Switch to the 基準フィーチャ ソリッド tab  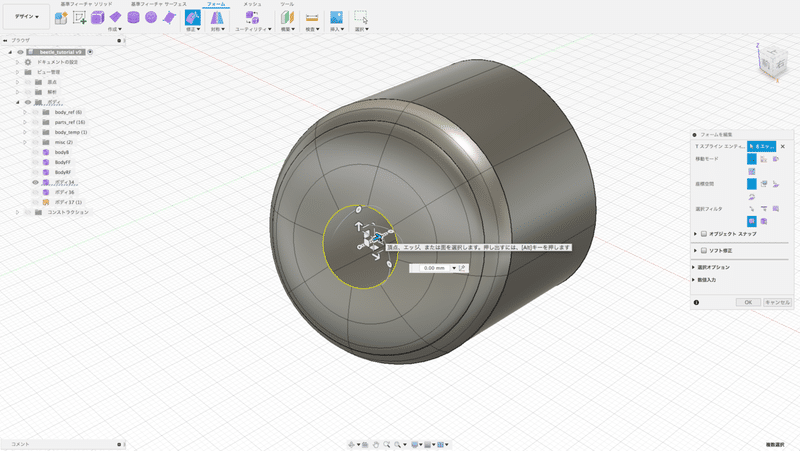coord(86,4)
